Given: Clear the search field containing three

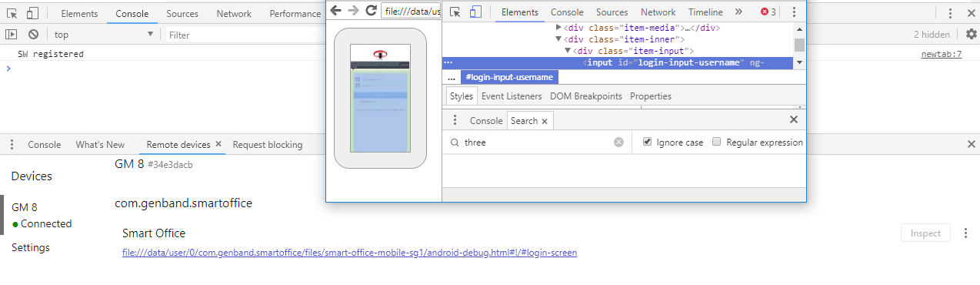Looking at the screenshot, I should pyautogui.click(x=618, y=142).
